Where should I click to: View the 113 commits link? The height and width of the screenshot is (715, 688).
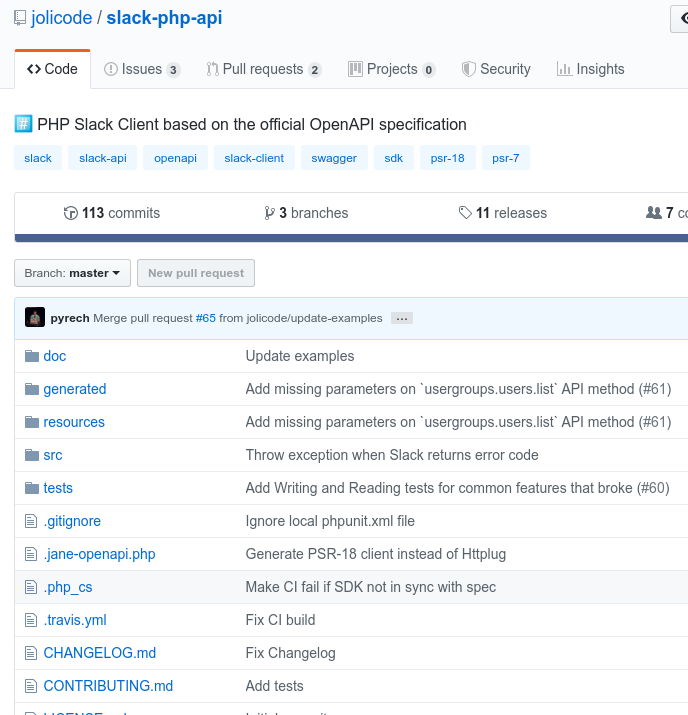tap(112, 213)
